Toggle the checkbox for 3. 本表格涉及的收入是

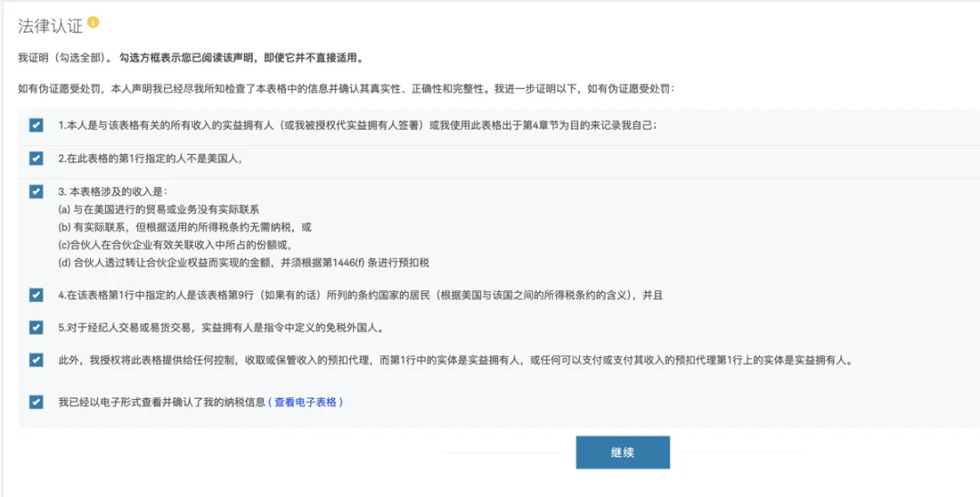tap(36, 191)
